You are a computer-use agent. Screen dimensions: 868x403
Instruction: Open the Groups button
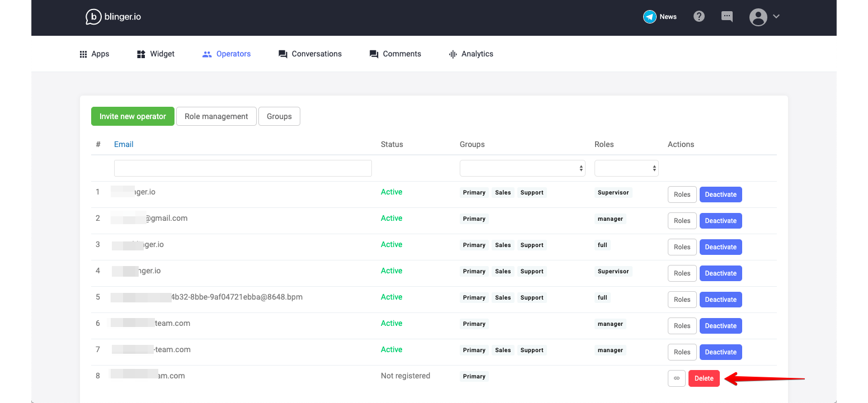pyautogui.click(x=279, y=116)
